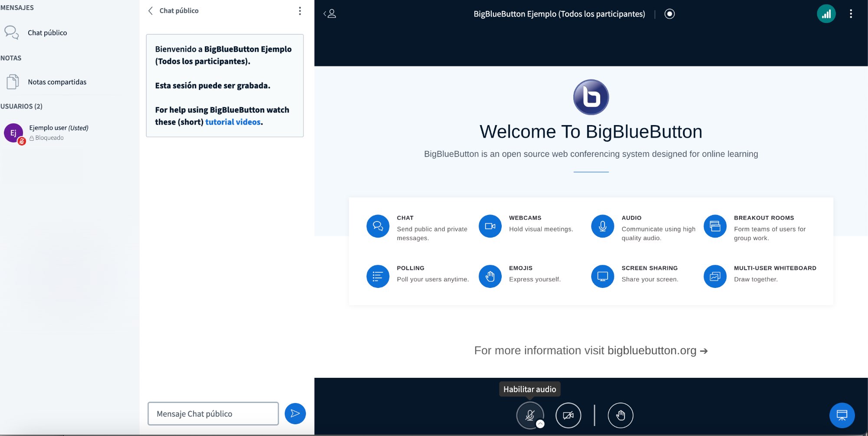Click the Chat feature icon
The image size is (868, 436).
(378, 226)
